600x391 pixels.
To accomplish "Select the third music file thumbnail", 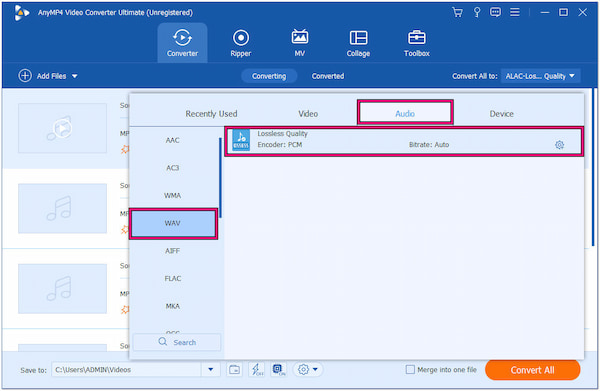I will tap(62, 288).
